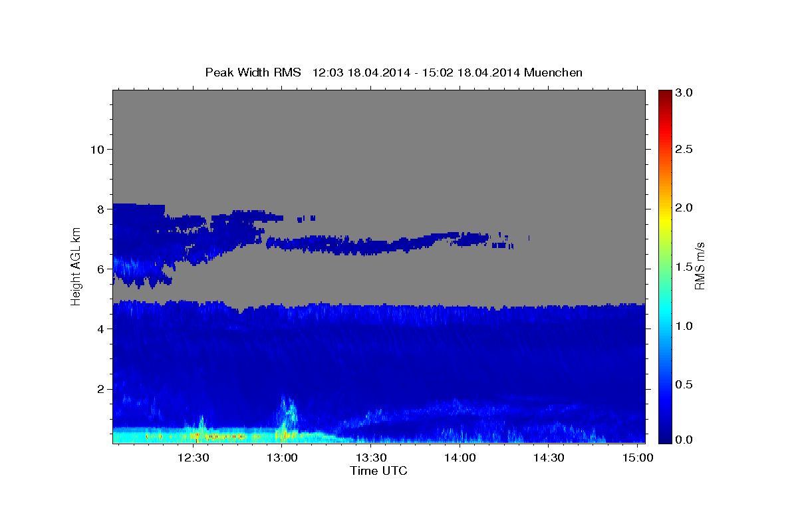Image resolution: width=798 pixels, height=532 pixels.
Task: Click the colorbar value 0.0
Action: pyautogui.click(x=685, y=440)
